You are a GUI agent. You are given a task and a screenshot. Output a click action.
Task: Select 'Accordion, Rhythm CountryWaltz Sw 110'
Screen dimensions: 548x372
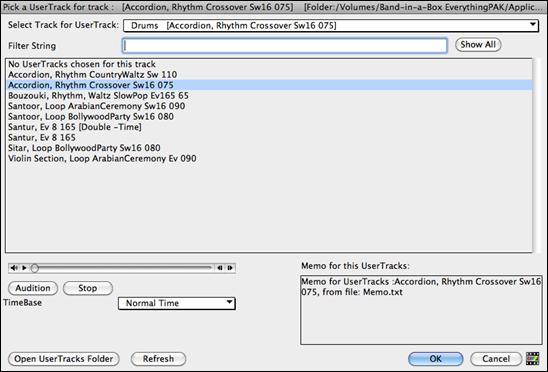269,75
